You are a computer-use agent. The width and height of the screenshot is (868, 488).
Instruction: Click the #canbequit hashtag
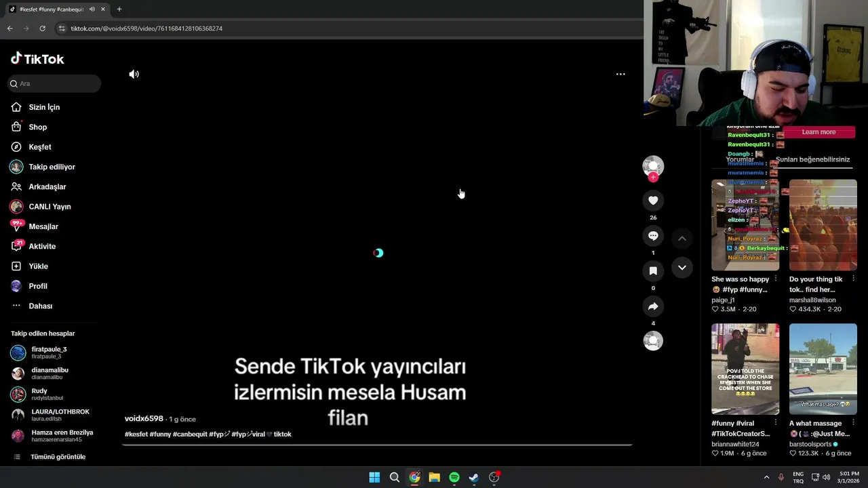[190, 434]
